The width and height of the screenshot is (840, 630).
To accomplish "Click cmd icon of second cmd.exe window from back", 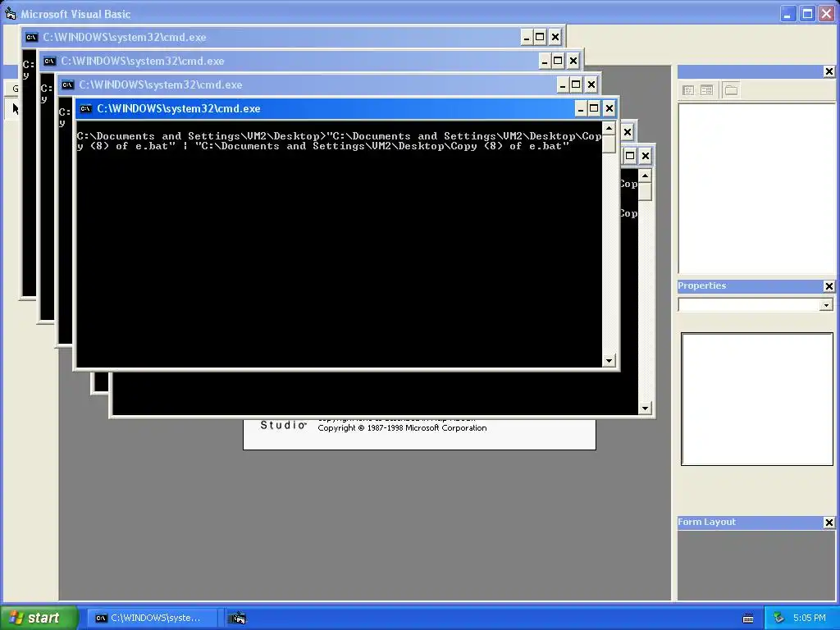I will tap(49, 61).
